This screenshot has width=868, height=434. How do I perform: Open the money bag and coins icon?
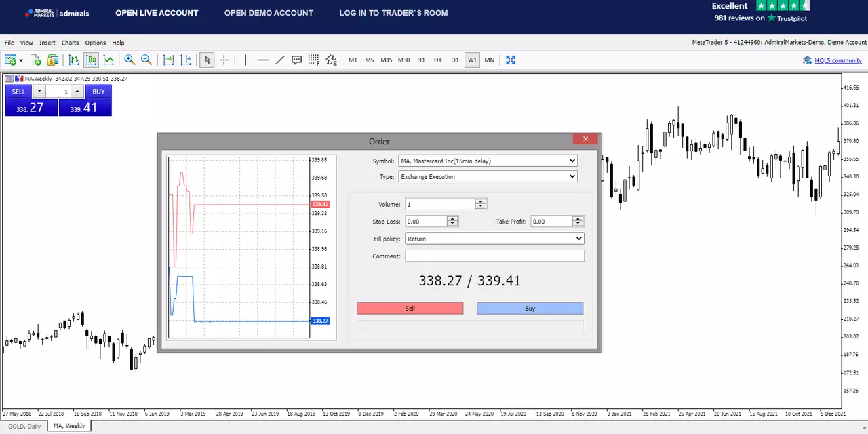tap(53, 60)
